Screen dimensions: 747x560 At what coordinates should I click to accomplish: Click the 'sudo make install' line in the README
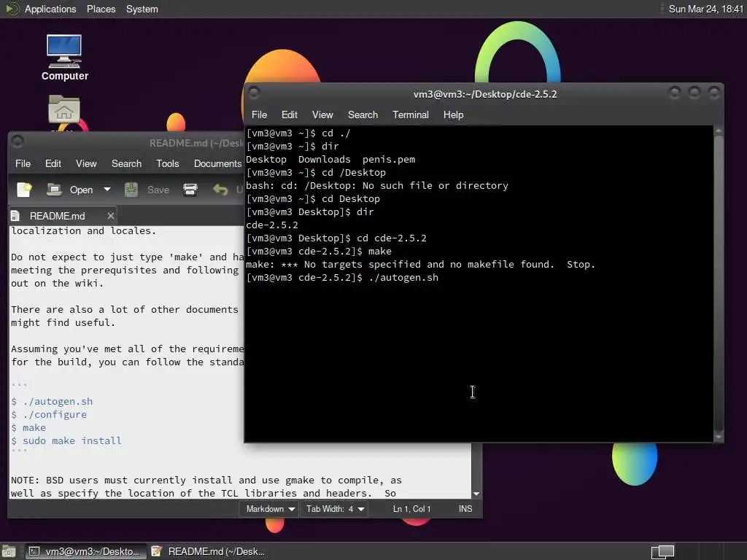click(66, 441)
